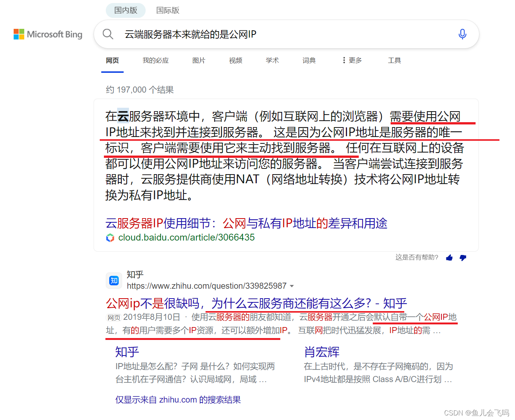Click the Baidu cloud favicon icon
The width and height of the screenshot is (515, 420).
(x=110, y=238)
